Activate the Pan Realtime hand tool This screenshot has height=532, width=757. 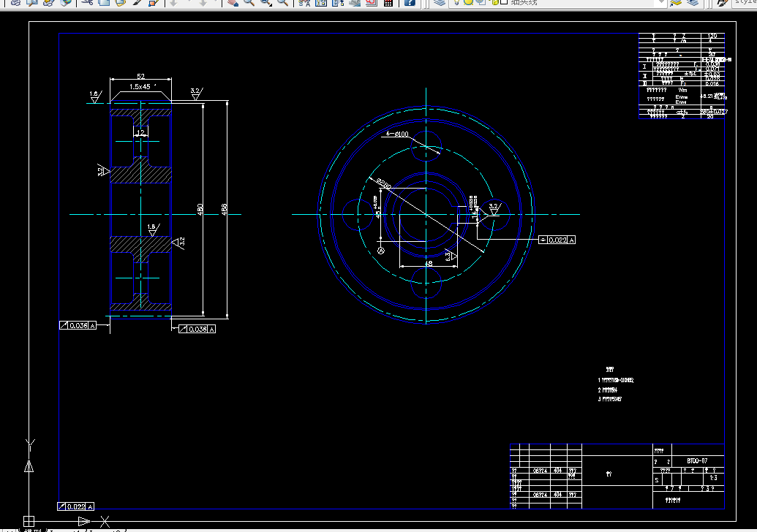tap(233, 2)
